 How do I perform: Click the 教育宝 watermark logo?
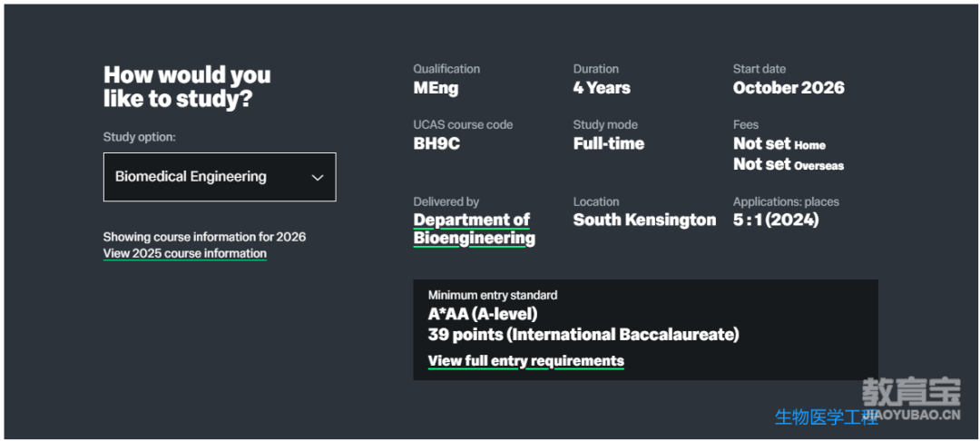point(911,393)
